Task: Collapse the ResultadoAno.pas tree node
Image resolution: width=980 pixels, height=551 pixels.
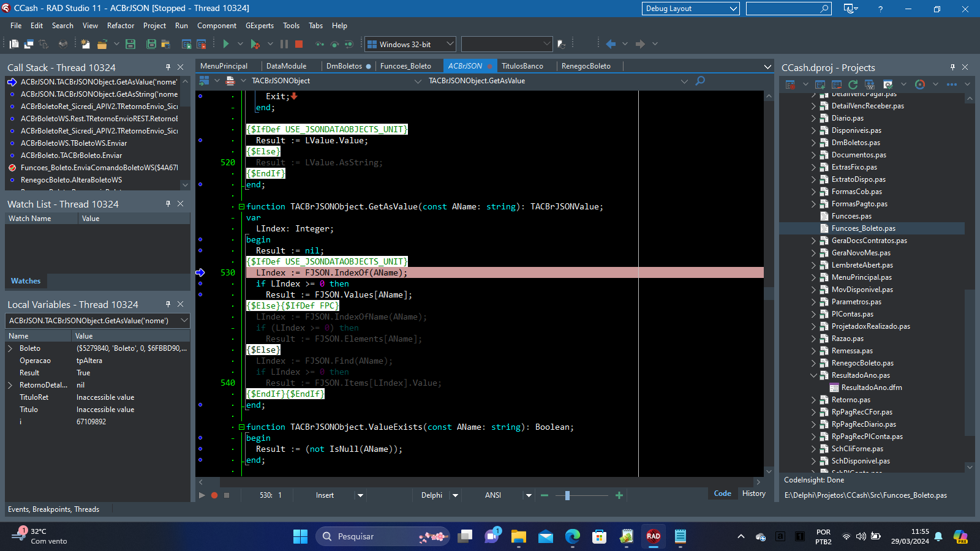Action: coord(814,375)
